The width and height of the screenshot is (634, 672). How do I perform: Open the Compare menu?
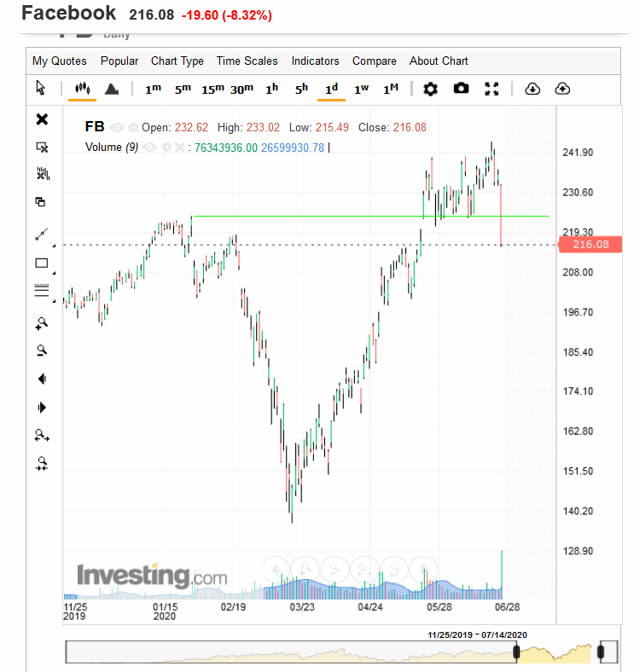tap(375, 61)
